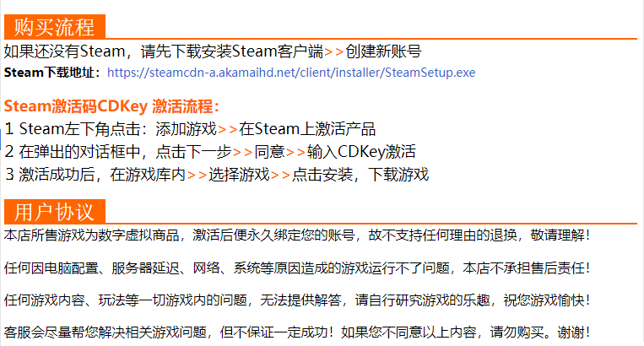644x346 pixels.
Task: Click the orange heading Steam激活码CDKey 激活流程
Action: tap(111, 106)
